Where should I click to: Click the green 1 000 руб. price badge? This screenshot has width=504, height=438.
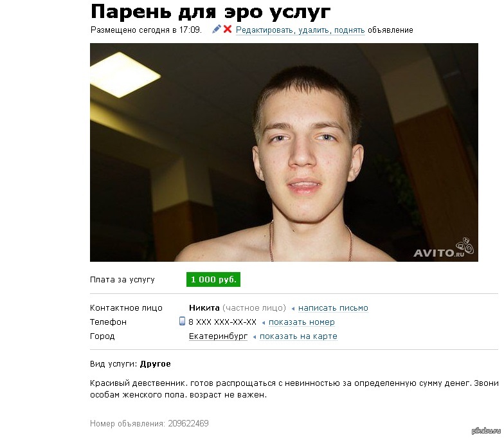click(213, 279)
